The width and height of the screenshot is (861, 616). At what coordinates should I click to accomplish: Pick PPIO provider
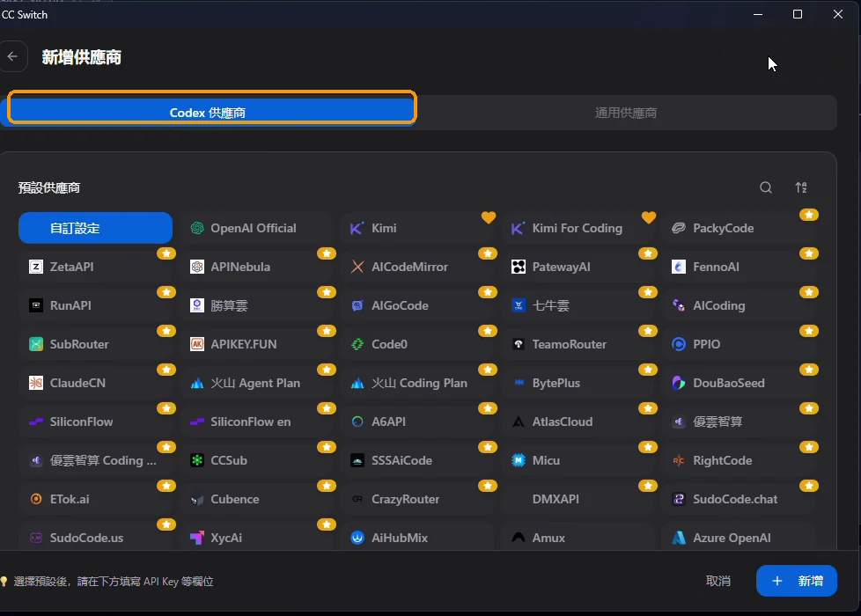coord(739,344)
